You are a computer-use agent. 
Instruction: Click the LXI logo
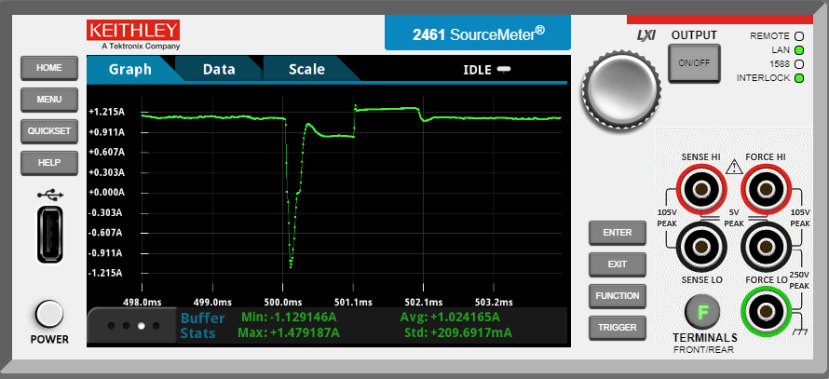646,36
